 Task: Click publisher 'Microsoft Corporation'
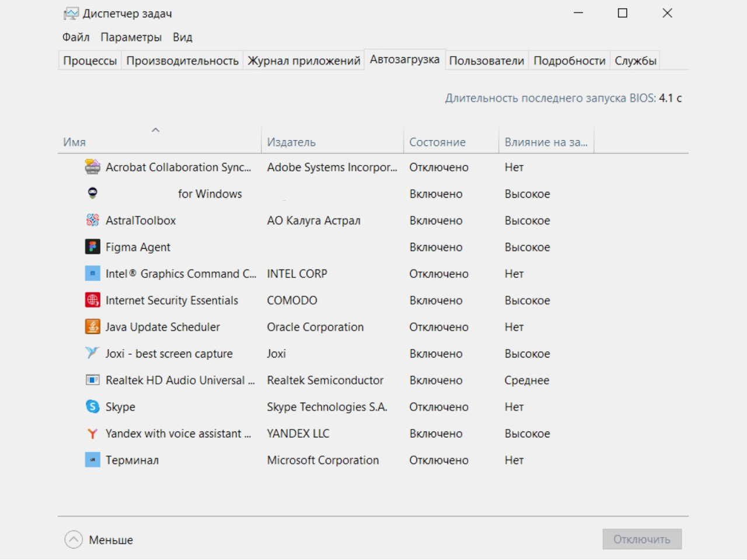323,460
